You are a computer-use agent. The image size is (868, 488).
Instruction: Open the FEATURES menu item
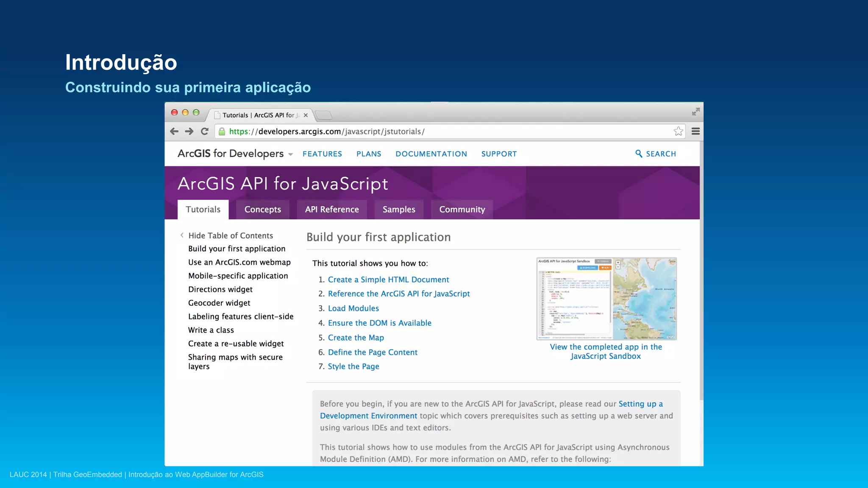322,154
